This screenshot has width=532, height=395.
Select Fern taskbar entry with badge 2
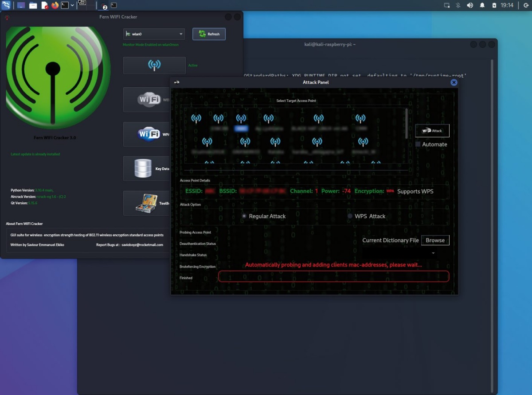(104, 6)
